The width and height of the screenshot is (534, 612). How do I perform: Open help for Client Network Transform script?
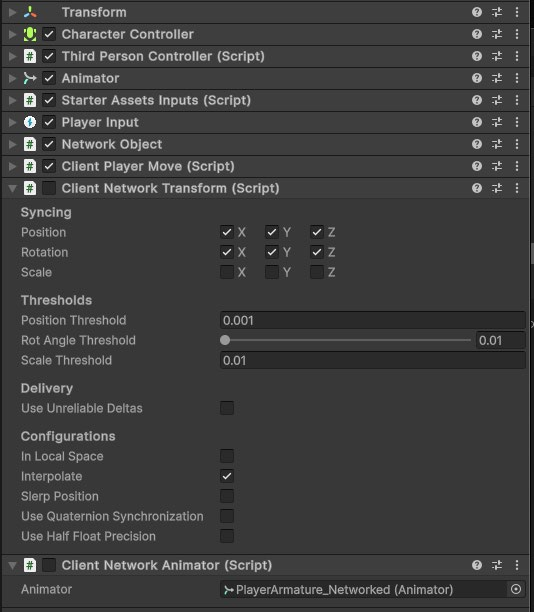tap(477, 188)
